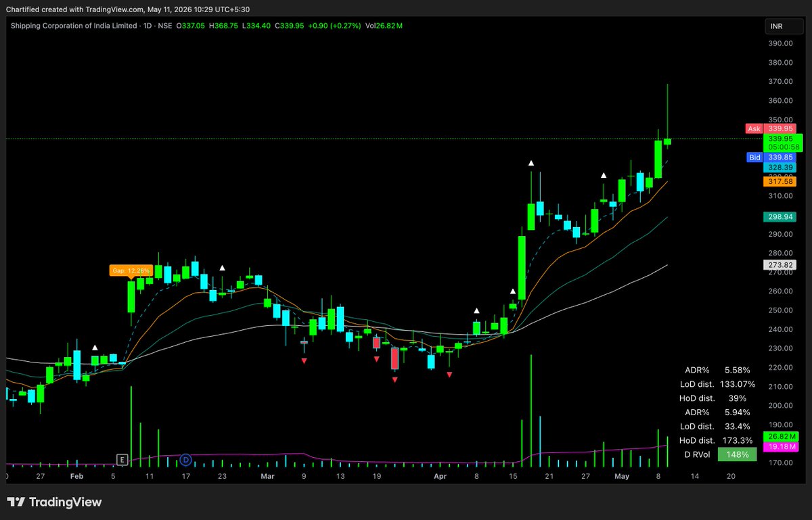The width and height of the screenshot is (812, 520).
Task: Click the 20 date axis label
Action: tap(730, 477)
